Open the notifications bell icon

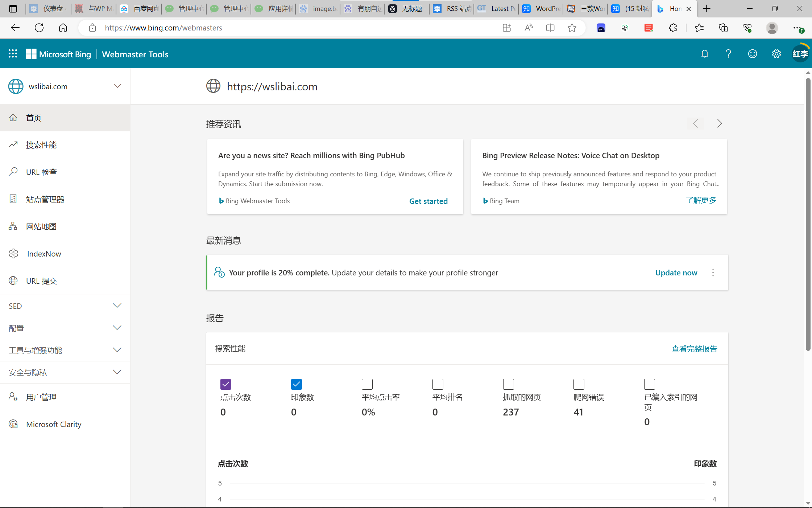point(704,54)
